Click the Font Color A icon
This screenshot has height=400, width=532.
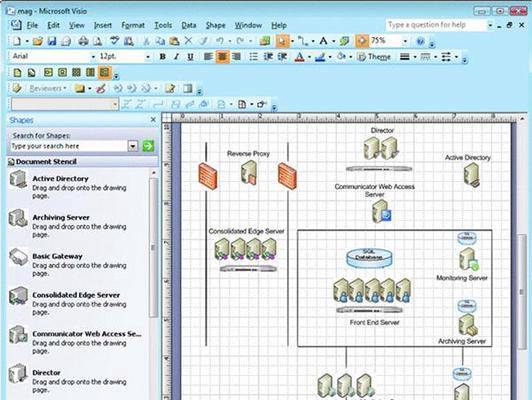point(299,57)
